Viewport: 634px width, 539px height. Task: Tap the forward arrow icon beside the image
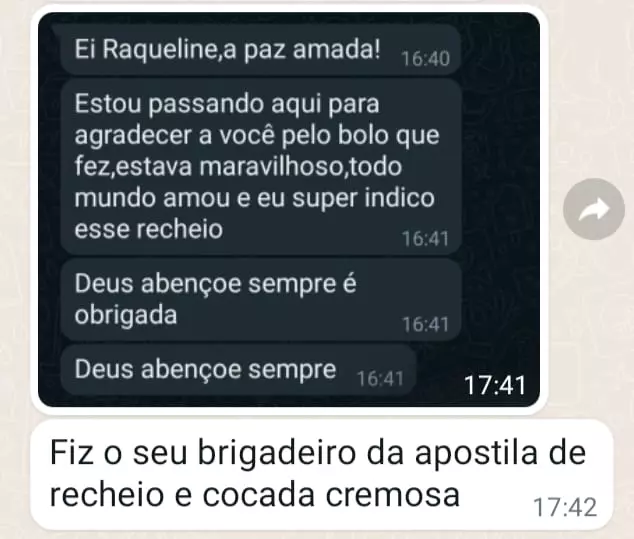[x=594, y=209]
